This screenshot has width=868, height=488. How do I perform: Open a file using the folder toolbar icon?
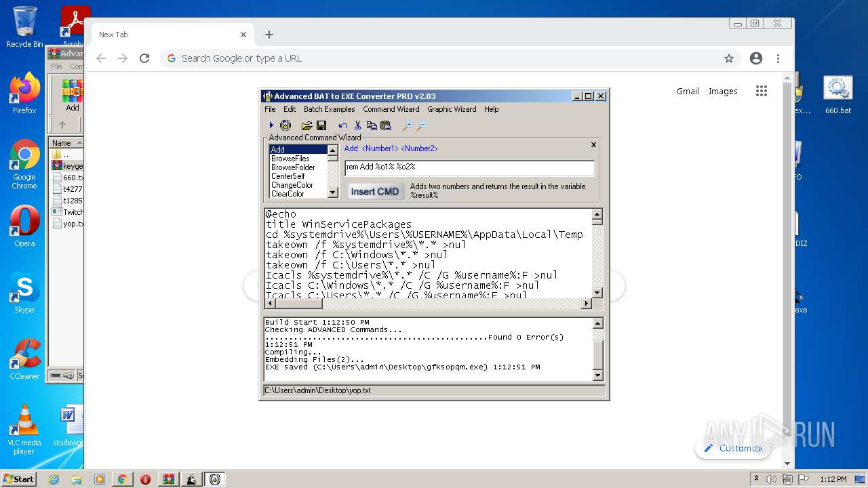coord(307,125)
